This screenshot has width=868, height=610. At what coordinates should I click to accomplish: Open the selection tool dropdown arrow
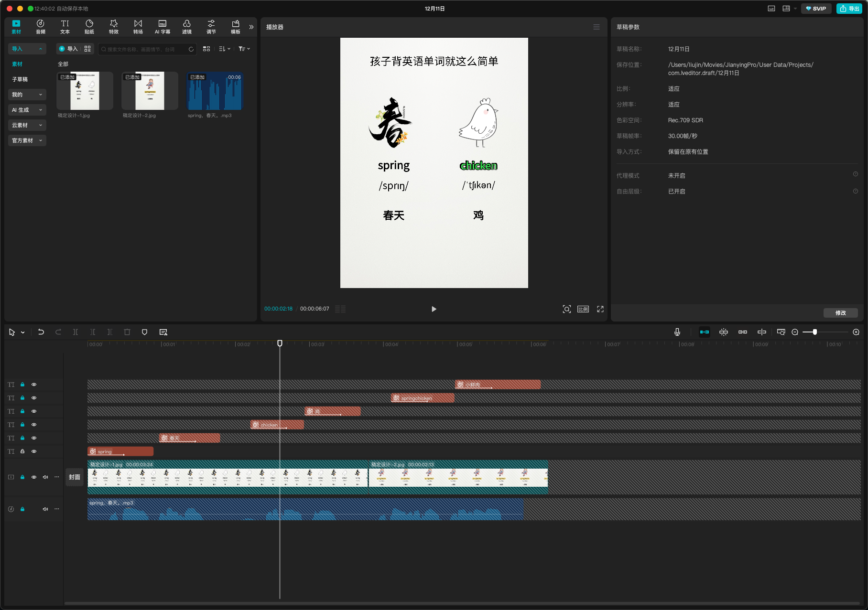pos(22,332)
